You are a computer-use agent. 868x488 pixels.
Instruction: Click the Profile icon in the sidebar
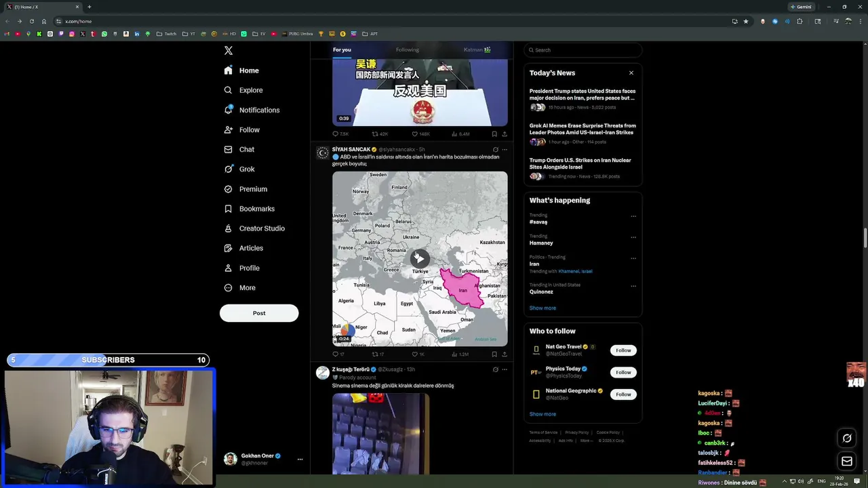(228, 268)
